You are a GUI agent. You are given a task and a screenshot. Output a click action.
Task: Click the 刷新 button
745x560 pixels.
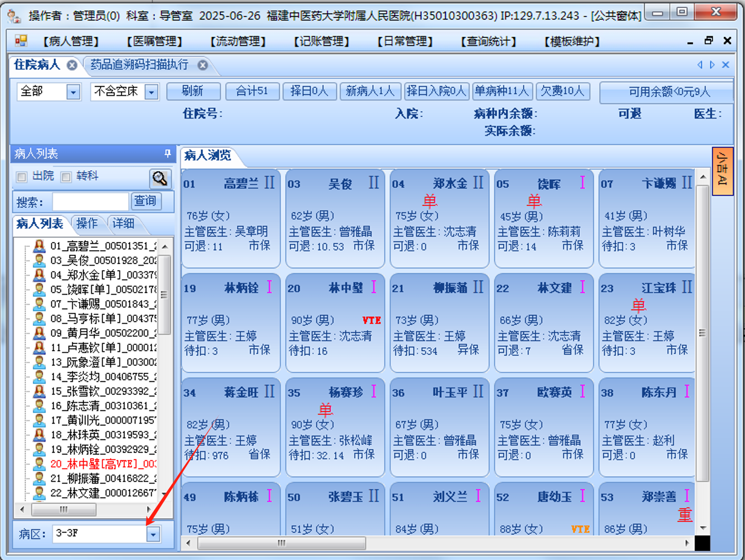[193, 91]
